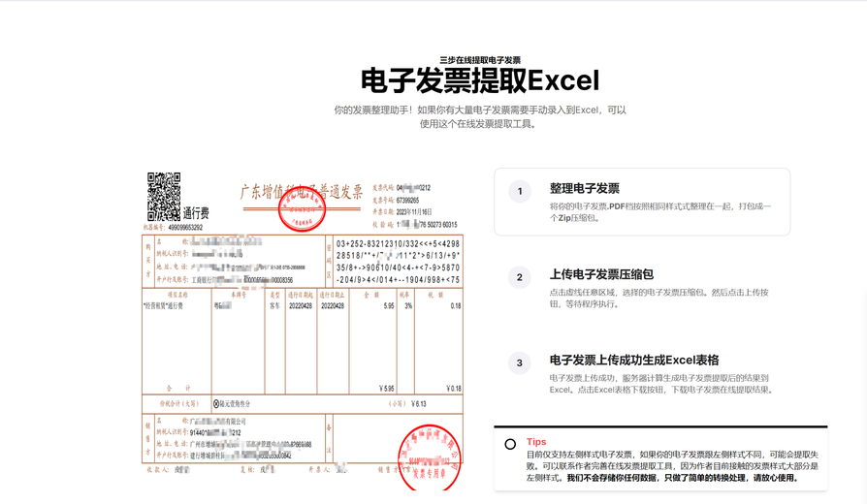Click the step 1 description mentioning Zip压缩包

point(660,211)
